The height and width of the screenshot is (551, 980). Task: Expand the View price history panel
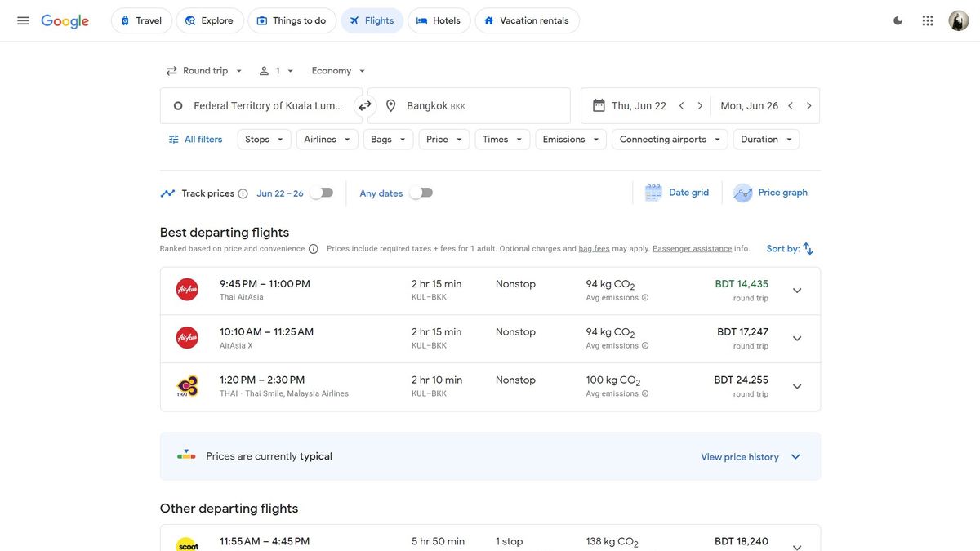751,457
